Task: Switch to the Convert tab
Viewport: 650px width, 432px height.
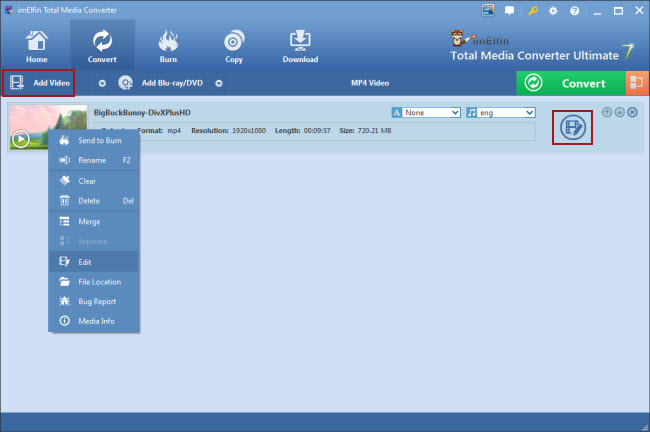Action: (x=102, y=46)
